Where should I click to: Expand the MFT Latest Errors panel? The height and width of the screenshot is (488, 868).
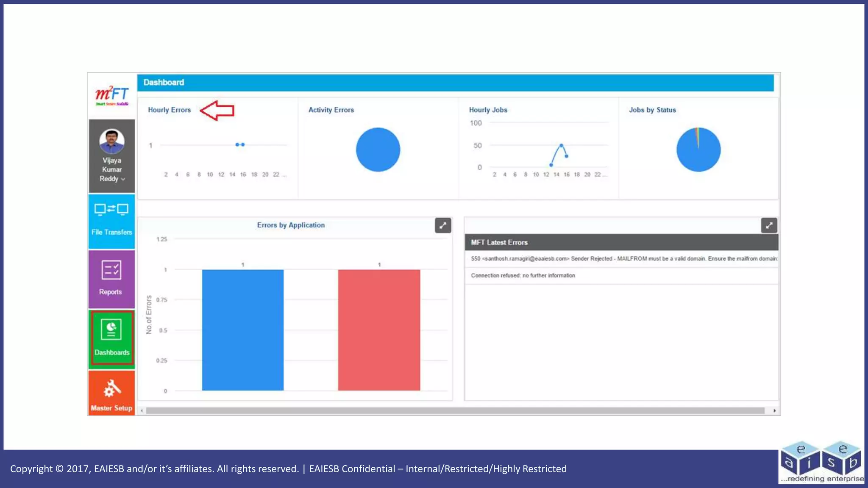click(x=769, y=225)
